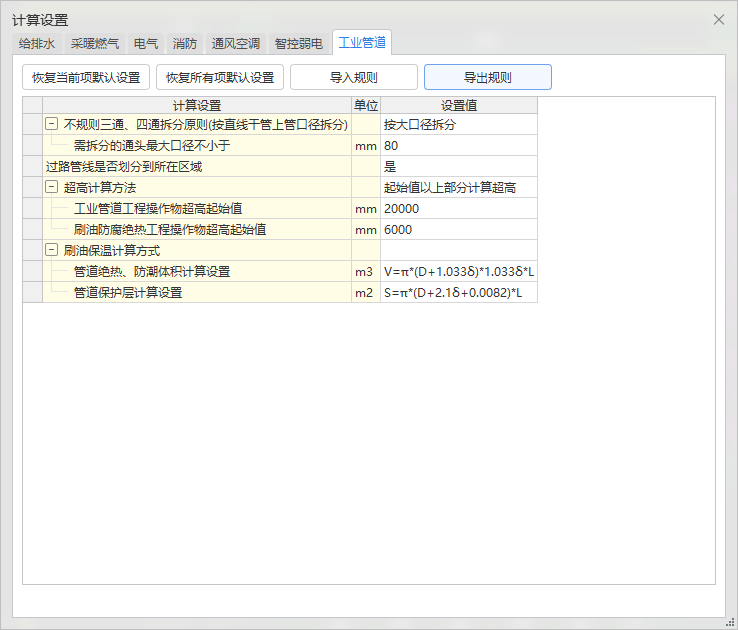Switch to the 给排水 tab
Viewport: 738px width, 630px height.
pyautogui.click(x=37, y=44)
